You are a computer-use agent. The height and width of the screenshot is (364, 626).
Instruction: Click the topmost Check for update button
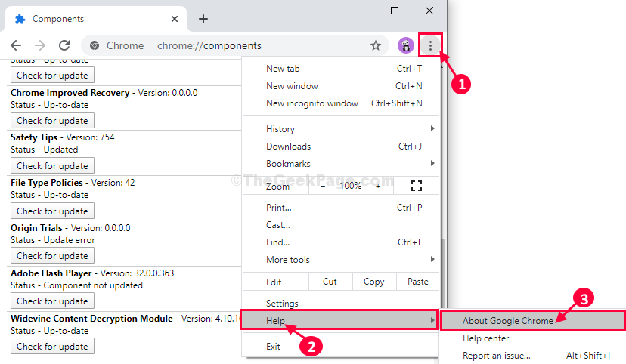pyautogui.click(x=52, y=76)
